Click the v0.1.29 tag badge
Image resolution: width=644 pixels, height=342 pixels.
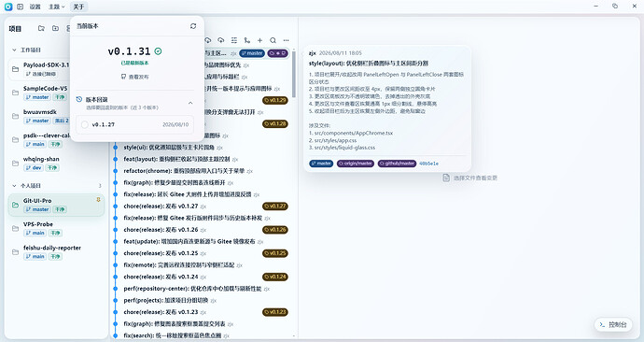point(275,100)
